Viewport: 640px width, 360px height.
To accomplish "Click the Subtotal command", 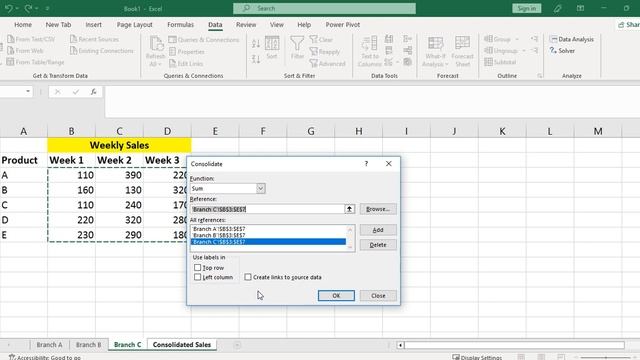I will tap(500, 62).
